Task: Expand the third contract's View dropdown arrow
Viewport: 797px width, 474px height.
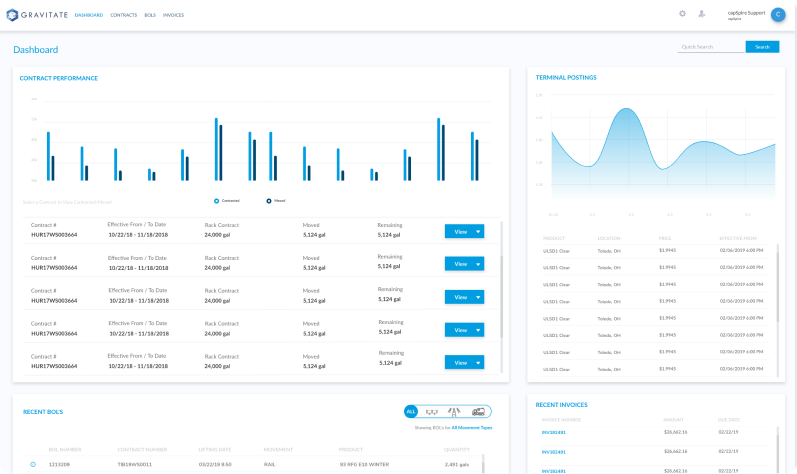Action: [x=478, y=297]
